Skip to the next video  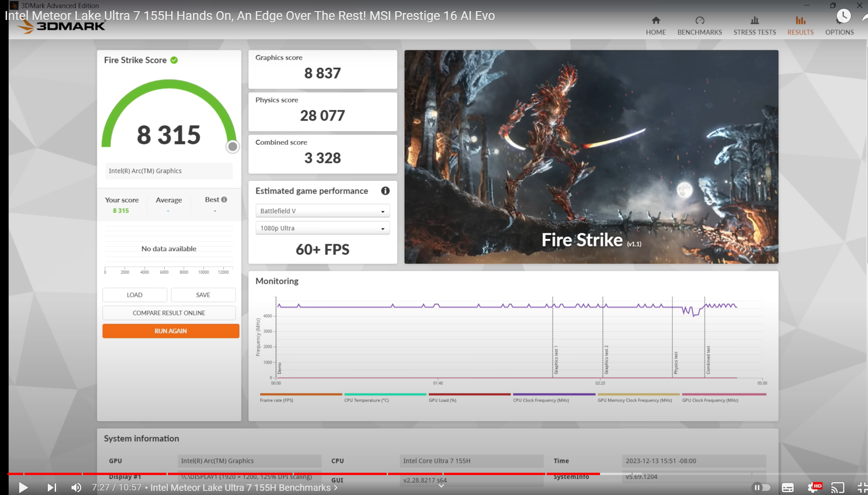(51, 488)
